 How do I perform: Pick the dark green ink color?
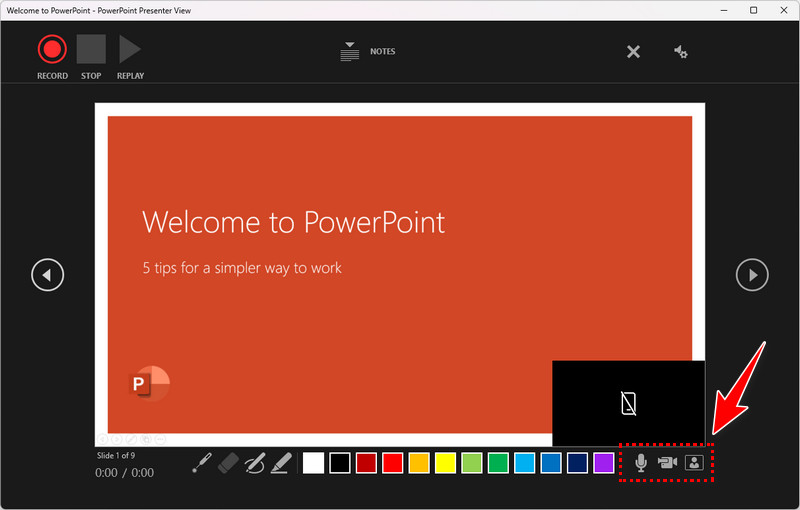point(498,463)
